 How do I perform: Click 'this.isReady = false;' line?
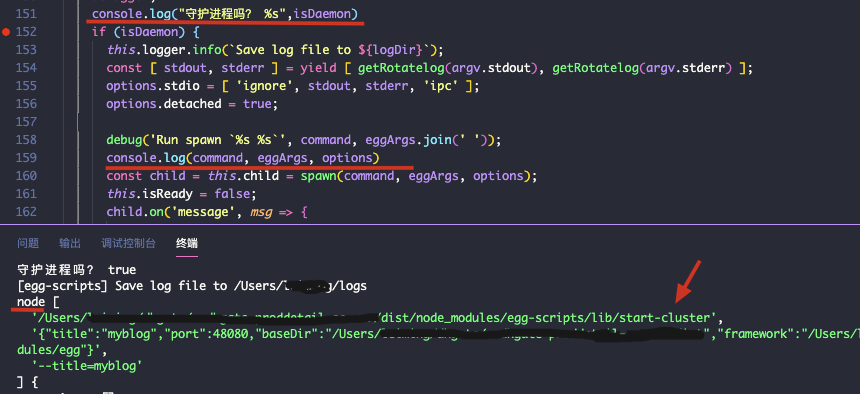pos(182,194)
